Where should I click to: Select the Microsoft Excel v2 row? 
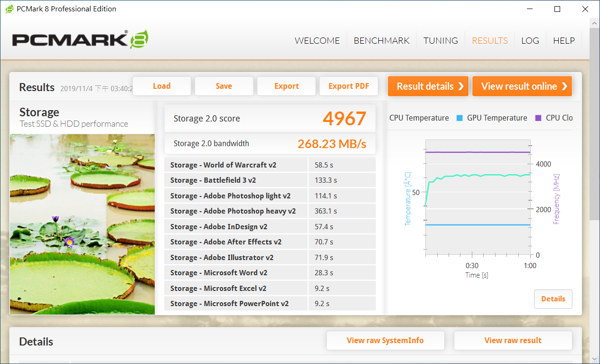tap(270, 288)
